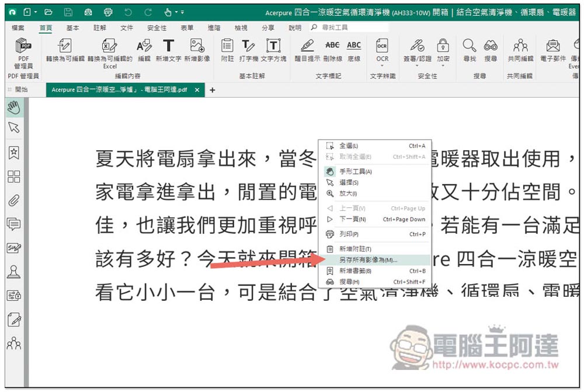Select the 附註 note tool
Image resolution: width=584 pixels, height=392 pixels.
227,50
